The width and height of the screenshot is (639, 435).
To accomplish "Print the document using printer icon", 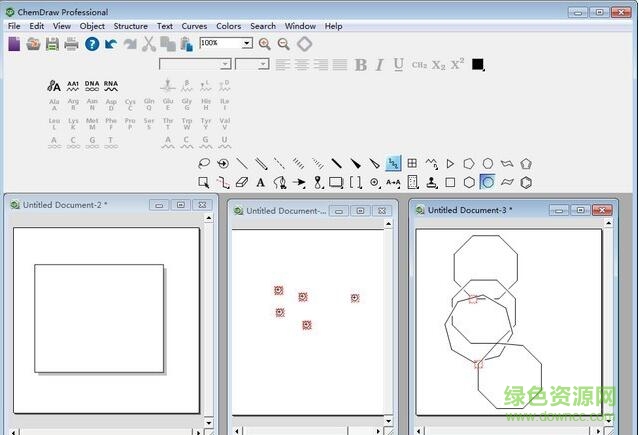I will pyautogui.click(x=71, y=44).
